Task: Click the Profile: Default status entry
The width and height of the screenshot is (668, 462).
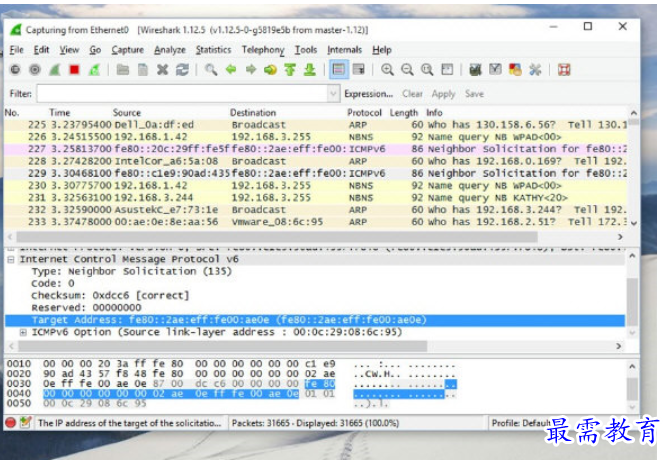Action: coord(521,423)
